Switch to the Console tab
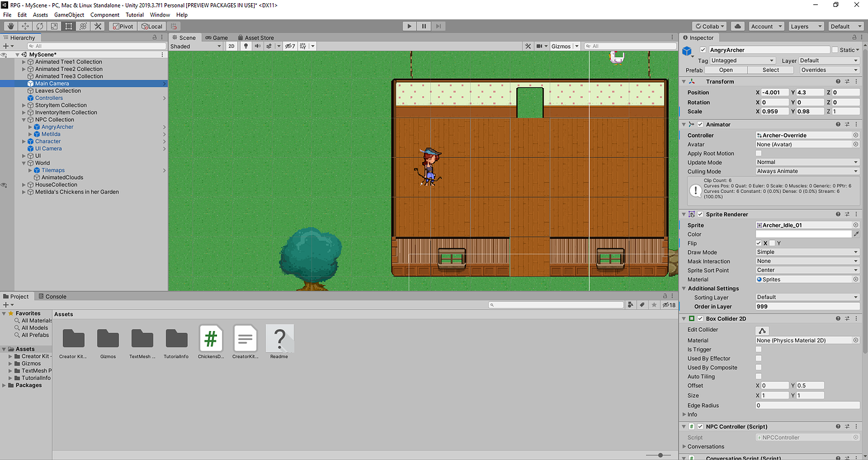The height and width of the screenshot is (460, 868). 55,296
